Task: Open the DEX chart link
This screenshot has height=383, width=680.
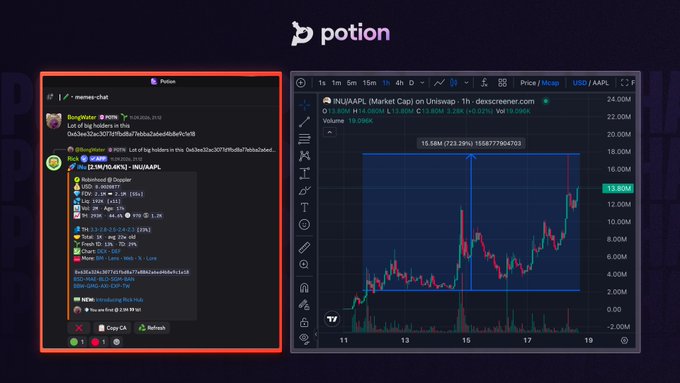Action: tap(102, 251)
